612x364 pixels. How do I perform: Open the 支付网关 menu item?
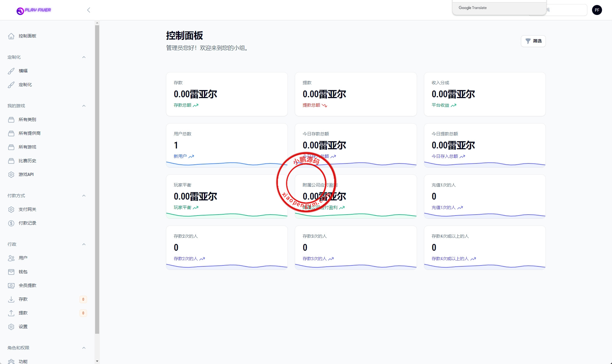pyautogui.click(x=47, y=210)
